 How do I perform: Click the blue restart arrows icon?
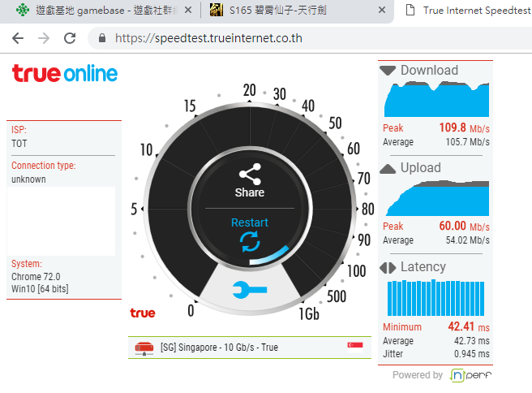pyautogui.click(x=250, y=242)
